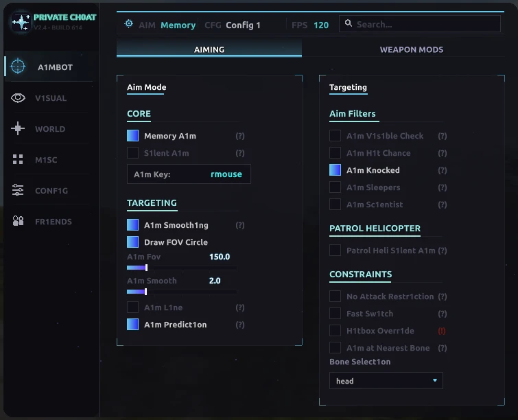Enable the S1lent A1m checkbox
This screenshot has height=420, width=518.
tap(133, 152)
